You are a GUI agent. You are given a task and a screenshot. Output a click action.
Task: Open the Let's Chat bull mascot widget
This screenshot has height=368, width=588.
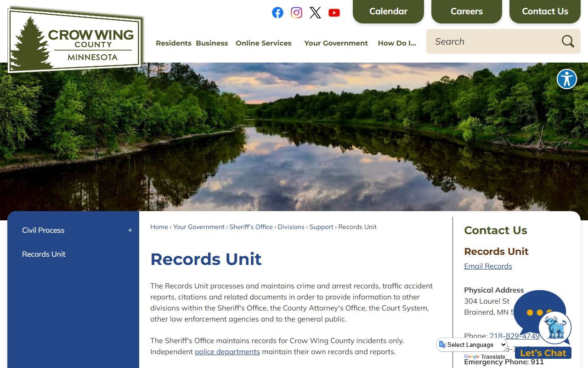(555, 328)
